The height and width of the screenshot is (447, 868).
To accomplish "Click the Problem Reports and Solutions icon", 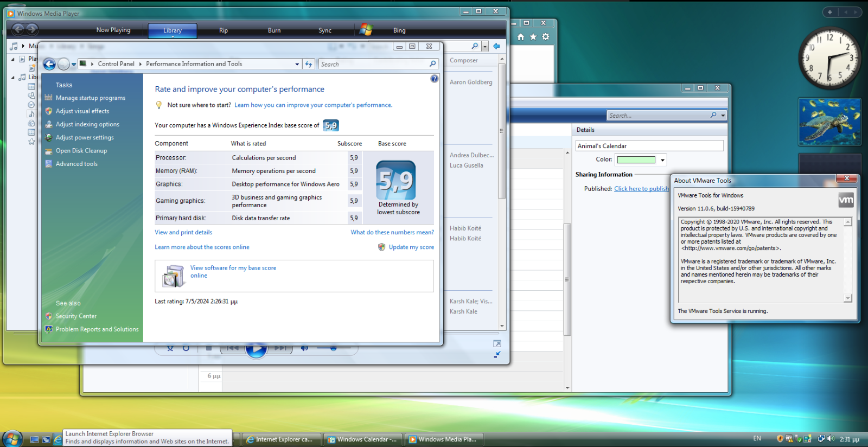I will tap(49, 329).
